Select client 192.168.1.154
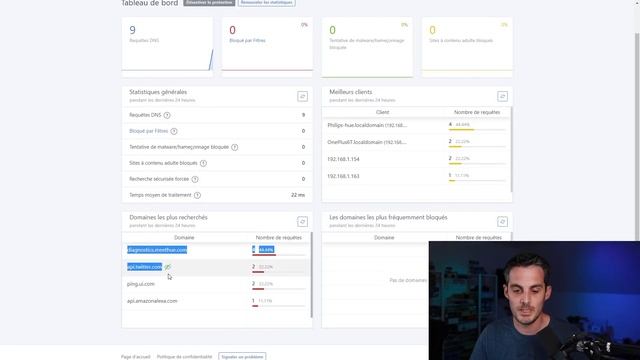Image resolution: width=640 pixels, height=360 pixels. tap(343, 159)
